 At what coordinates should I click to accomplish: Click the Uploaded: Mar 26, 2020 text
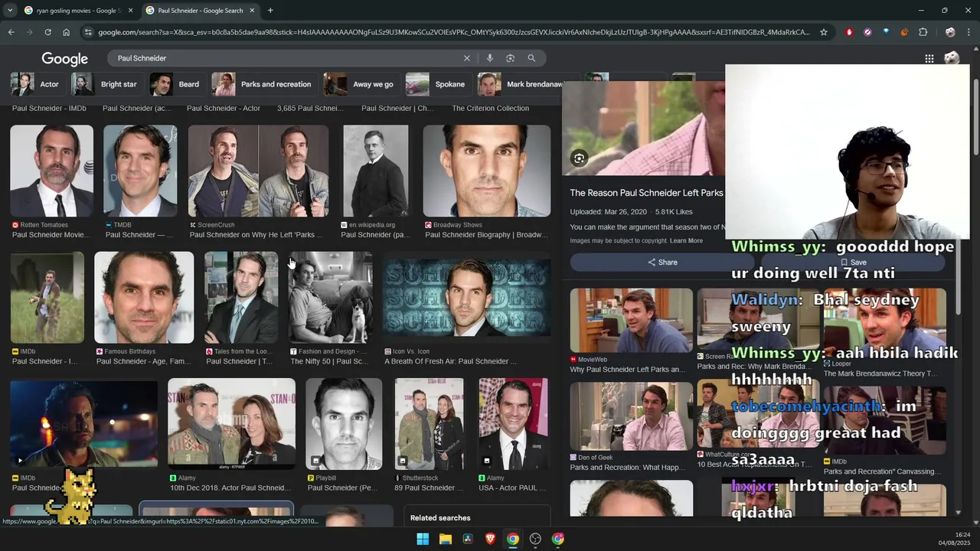(x=608, y=211)
